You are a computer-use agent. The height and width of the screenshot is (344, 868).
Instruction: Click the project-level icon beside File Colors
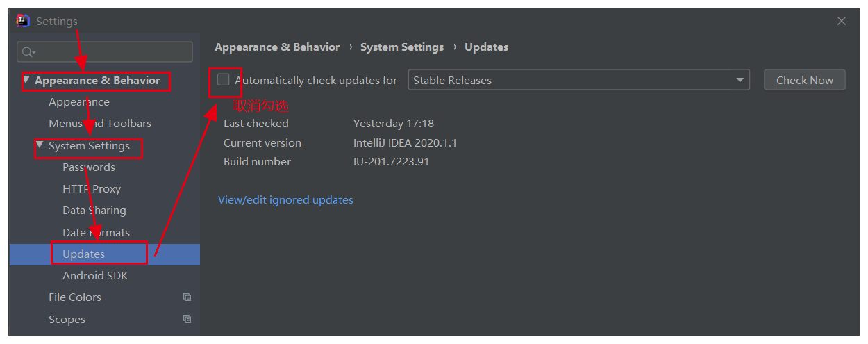[x=187, y=297]
